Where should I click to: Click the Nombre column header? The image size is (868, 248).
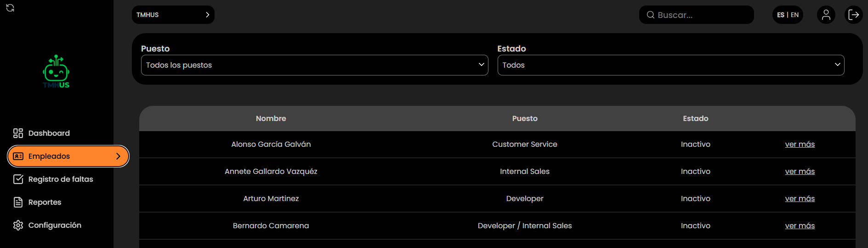pyautogui.click(x=271, y=118)
